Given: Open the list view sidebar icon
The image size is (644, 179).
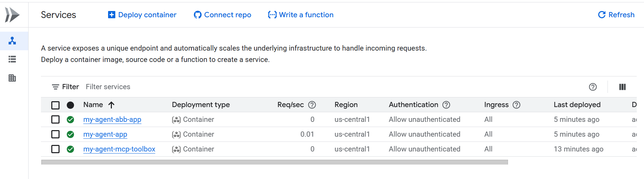Looking at the screenshot, I should click(12, 59).
